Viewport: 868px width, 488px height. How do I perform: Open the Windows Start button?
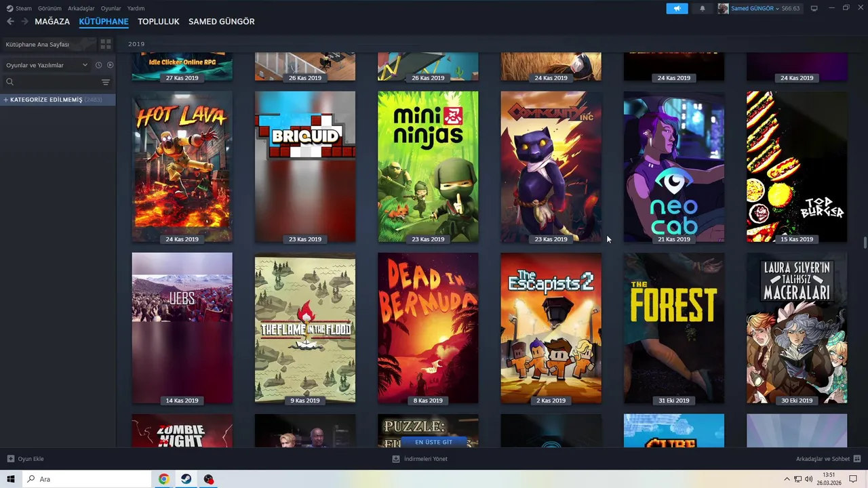pos(11,479)
